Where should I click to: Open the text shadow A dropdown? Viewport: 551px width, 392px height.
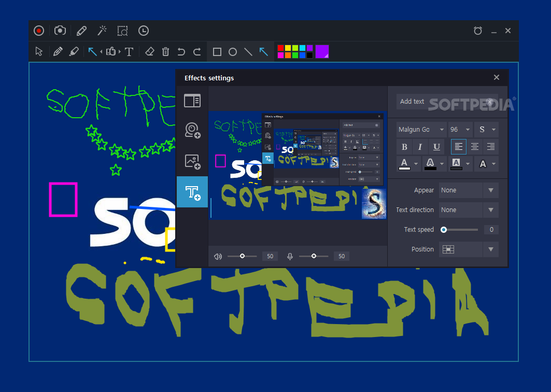coord(487,164)
